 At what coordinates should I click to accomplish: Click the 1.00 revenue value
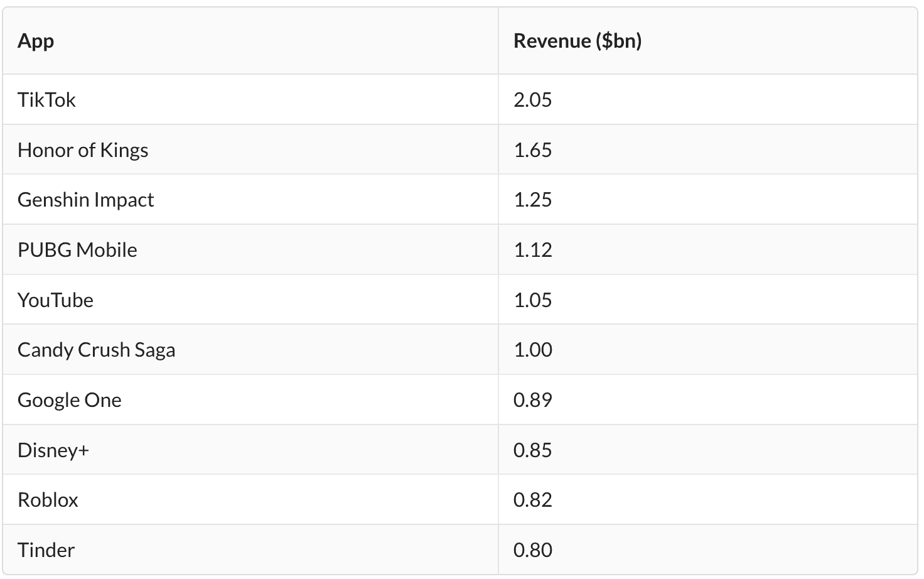532,350
